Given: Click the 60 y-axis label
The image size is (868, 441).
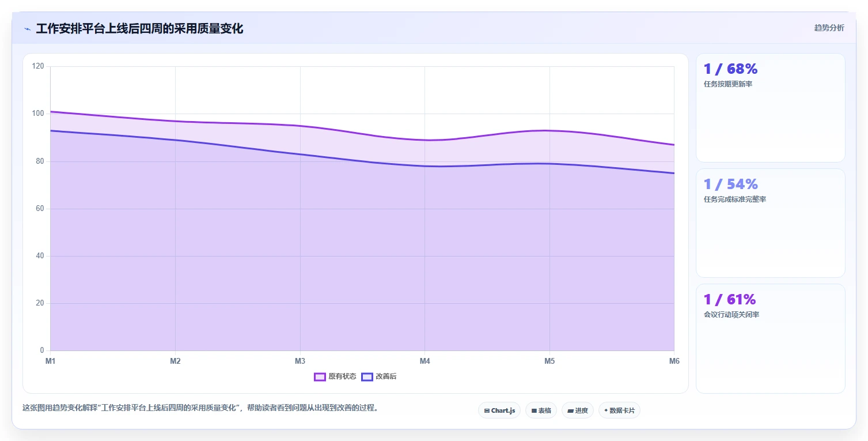Looking at the screenshot, I should click(x=40, y=209).
